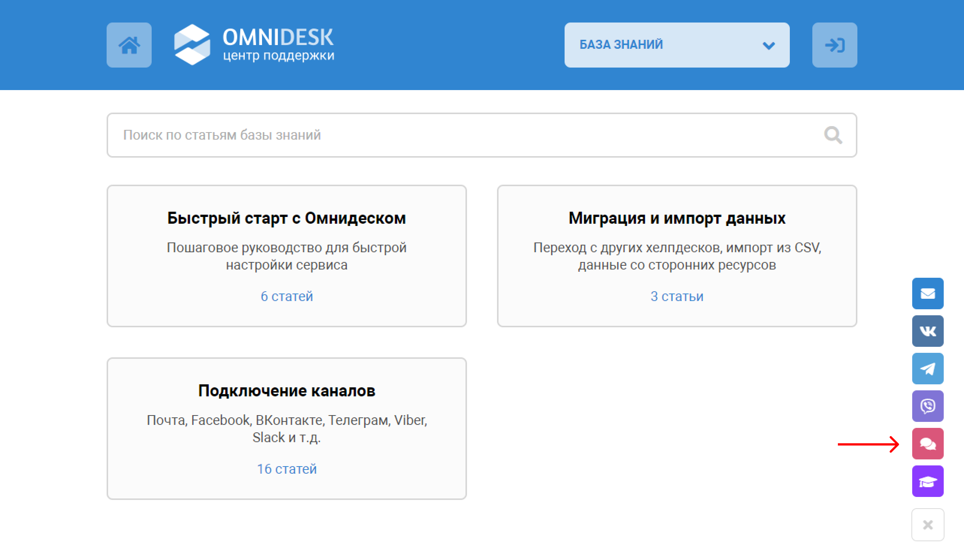Open the email contact widget button
This screenshot has height=560, width=964.
tap(927, 294)
